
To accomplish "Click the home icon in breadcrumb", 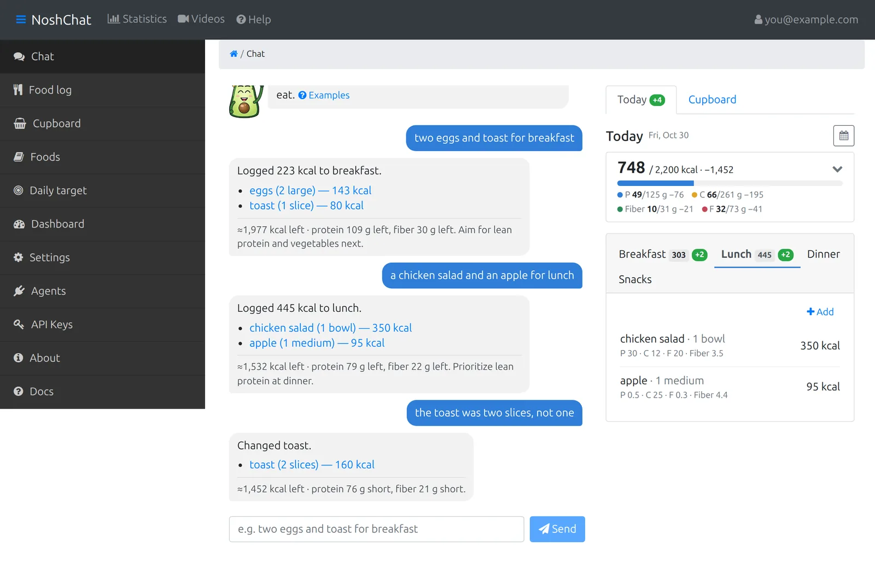I will click(234, 54).
